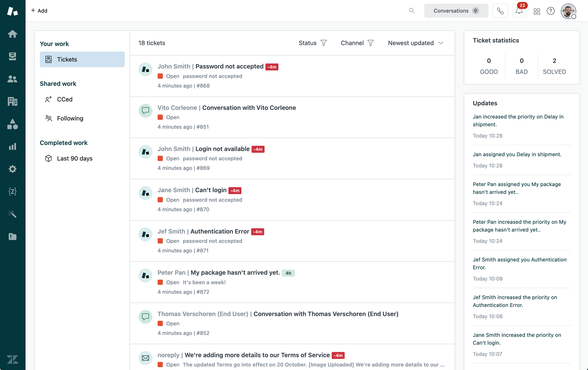
Task: Open the Customers people icon
Action: point(12,79)
